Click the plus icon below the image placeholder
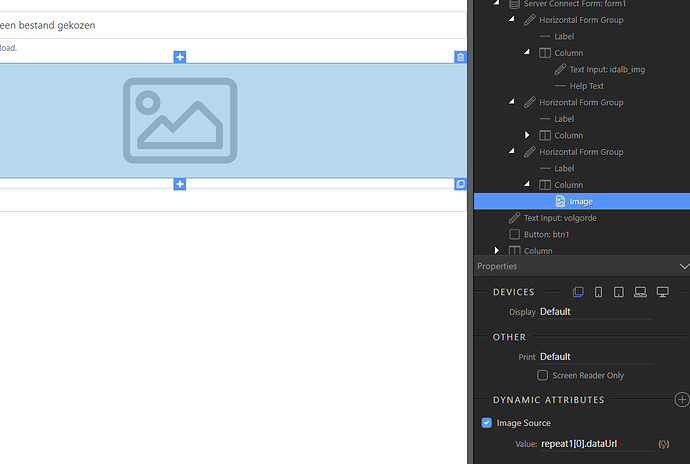Screen dimensions: 690x464 180,184
